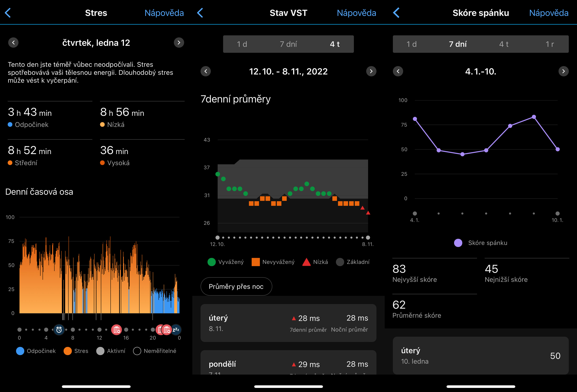Go to previous day before čtvrtek, ledna 12
Image resolution: width=577 pixels, height=392 pixels.
(x=13, y=43)
